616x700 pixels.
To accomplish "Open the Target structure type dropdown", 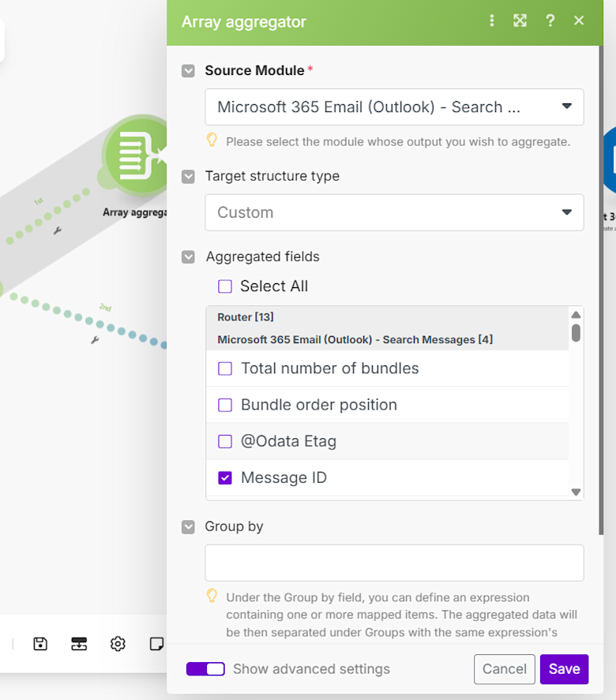I will (x=394, y=212).
